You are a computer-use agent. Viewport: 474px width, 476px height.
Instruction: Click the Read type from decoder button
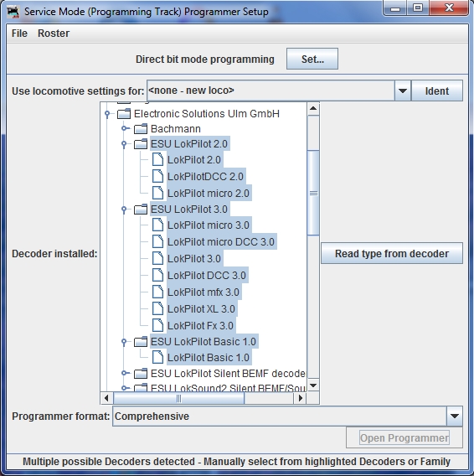tap(392, 253)
